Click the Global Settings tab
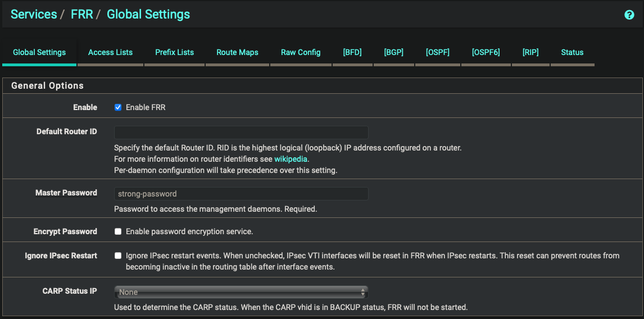 tap(39, 52)
